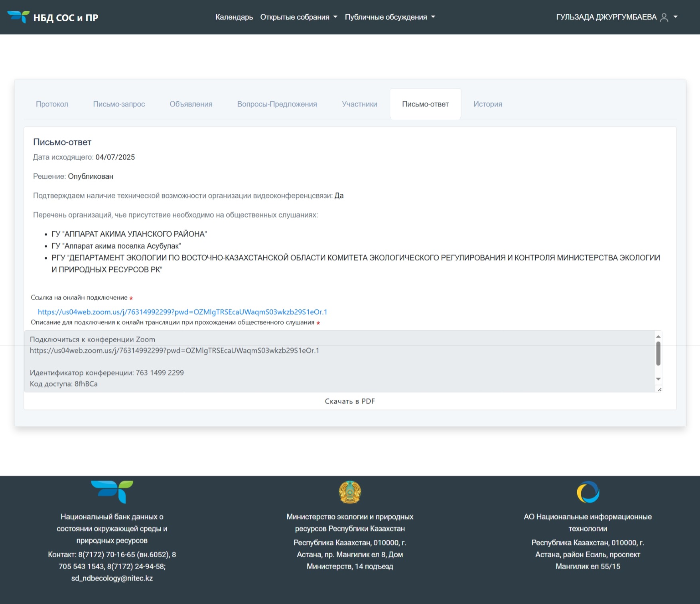Open the Zoom online connection link
700x604 pixels.
pyautogui.click(x=182, y=312)
